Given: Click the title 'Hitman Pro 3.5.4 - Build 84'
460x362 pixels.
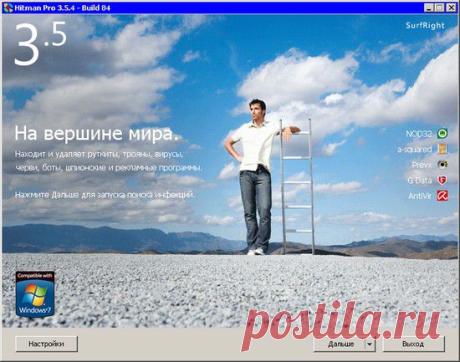Looking at the screenshot, I should tap(62, 8).
